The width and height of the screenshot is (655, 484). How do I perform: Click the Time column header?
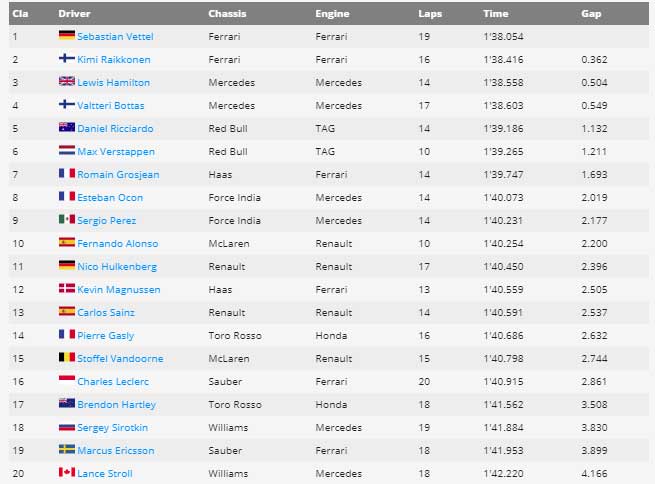pos(494,14)
